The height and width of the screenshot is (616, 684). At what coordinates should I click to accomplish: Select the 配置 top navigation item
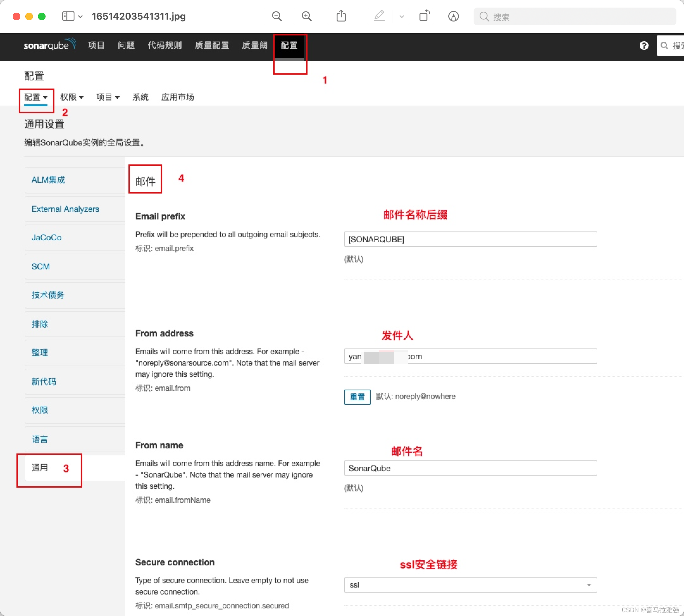tap(289, 45)
